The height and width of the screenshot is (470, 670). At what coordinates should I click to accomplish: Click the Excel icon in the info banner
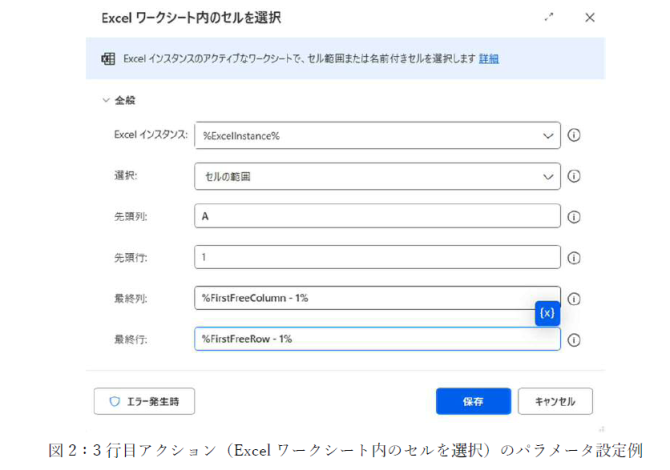(108, 59)
